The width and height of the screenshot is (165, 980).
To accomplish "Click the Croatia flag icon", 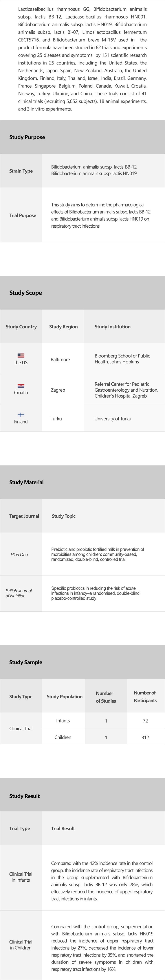I will pos(21,386).
